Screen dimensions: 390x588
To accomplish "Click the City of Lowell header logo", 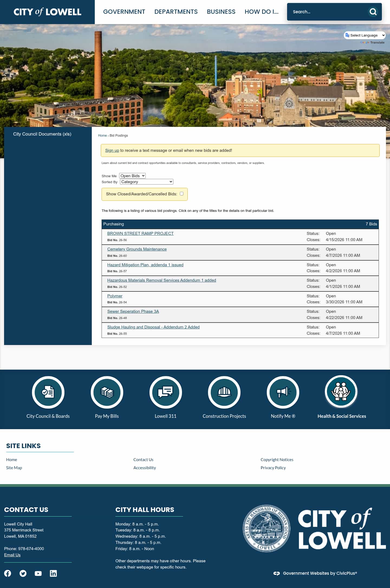I will [47, 12].
